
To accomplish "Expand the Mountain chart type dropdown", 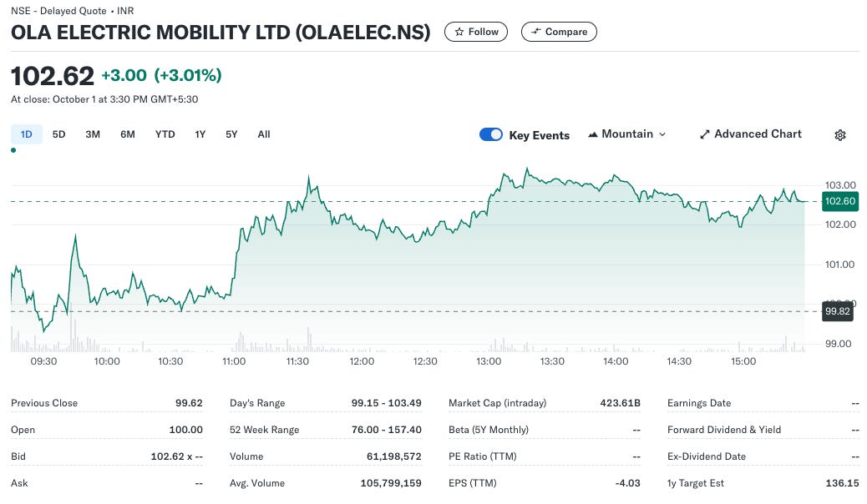I will [627, 134].
